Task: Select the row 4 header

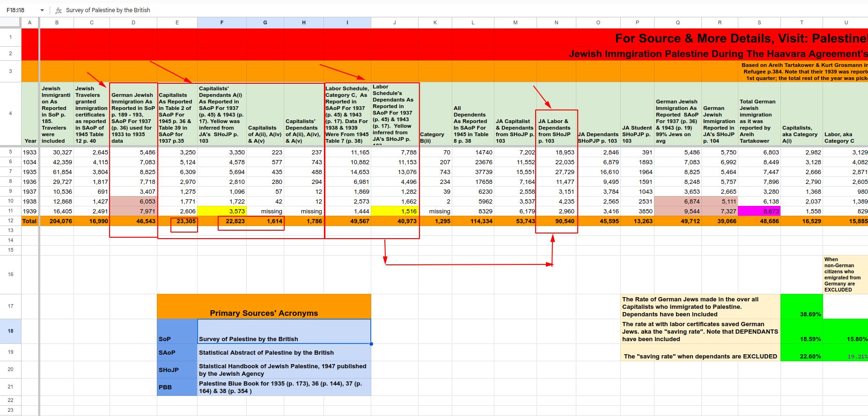Action: point(10,114)
